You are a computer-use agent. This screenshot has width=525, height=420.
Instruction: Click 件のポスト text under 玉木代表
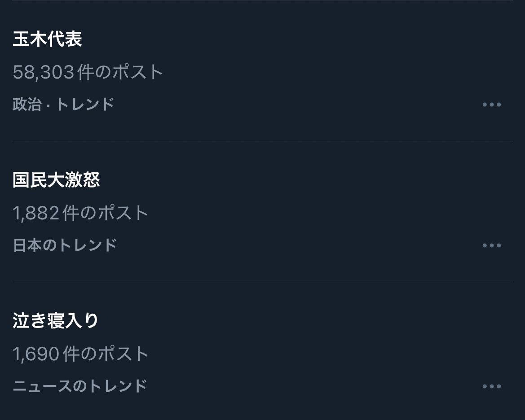120,72
